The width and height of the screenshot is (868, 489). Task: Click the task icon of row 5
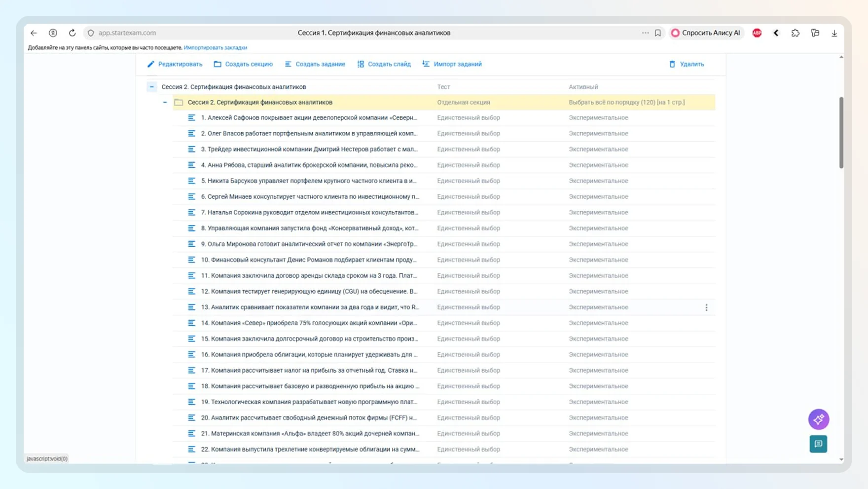[x=192, y=181]
